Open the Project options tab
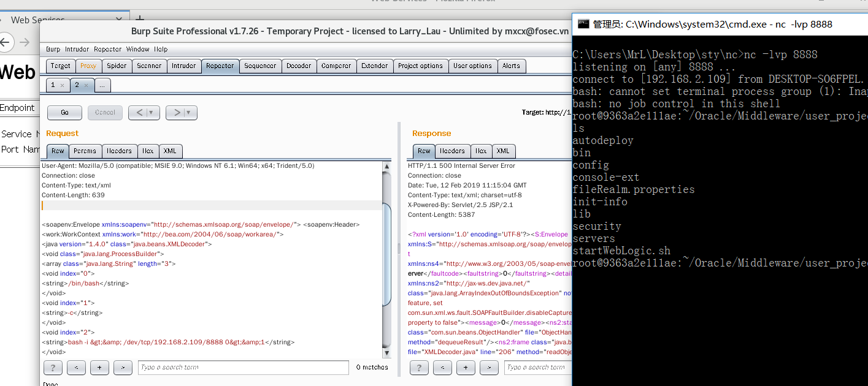868x386 pixels. 420,66
